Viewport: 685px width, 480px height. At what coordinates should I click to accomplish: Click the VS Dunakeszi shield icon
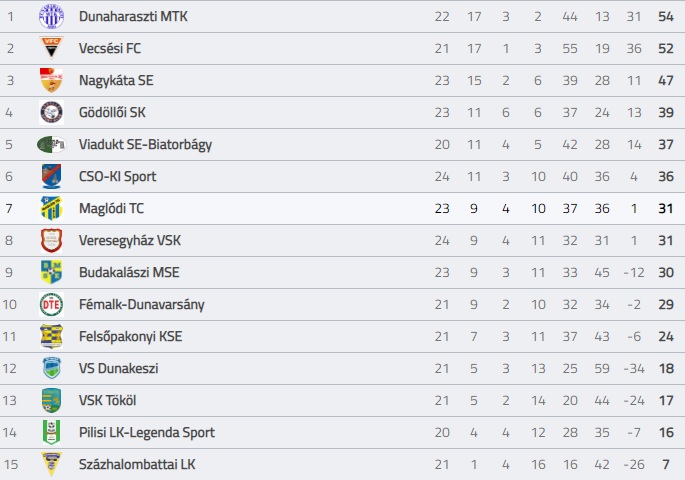[x=52, y=368]
